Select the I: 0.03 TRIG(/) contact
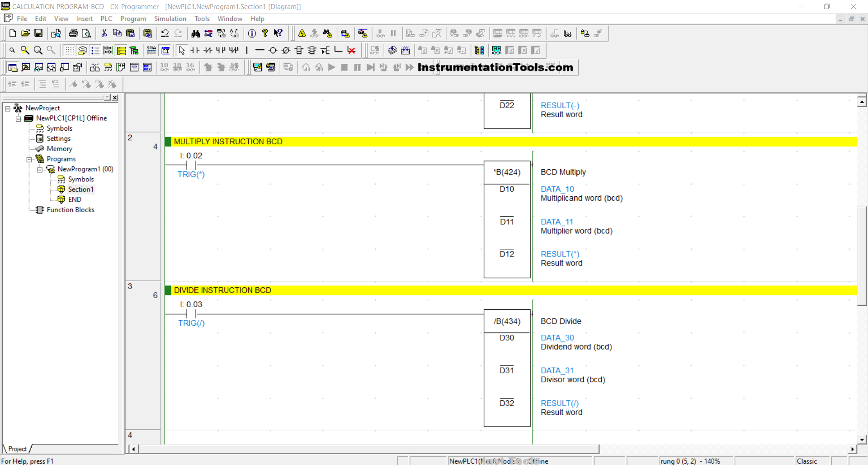Screen dimensions: 868x465 click(191, 313)
